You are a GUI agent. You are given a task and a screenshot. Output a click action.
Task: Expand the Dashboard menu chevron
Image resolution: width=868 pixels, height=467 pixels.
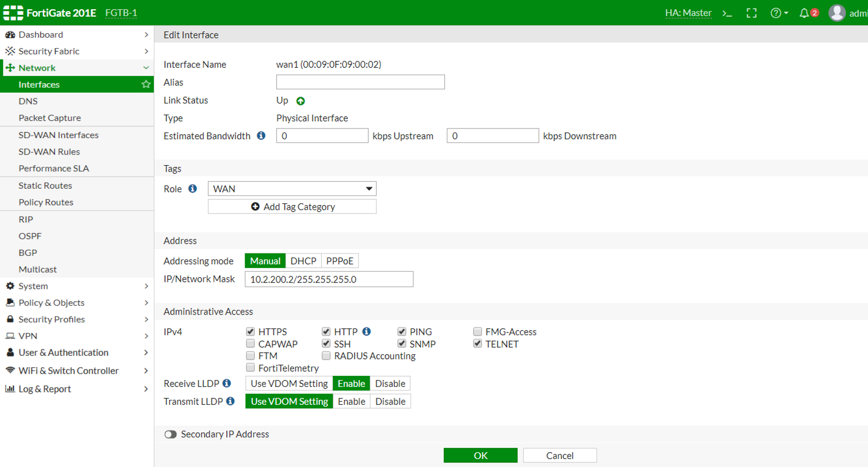point(146,35)
